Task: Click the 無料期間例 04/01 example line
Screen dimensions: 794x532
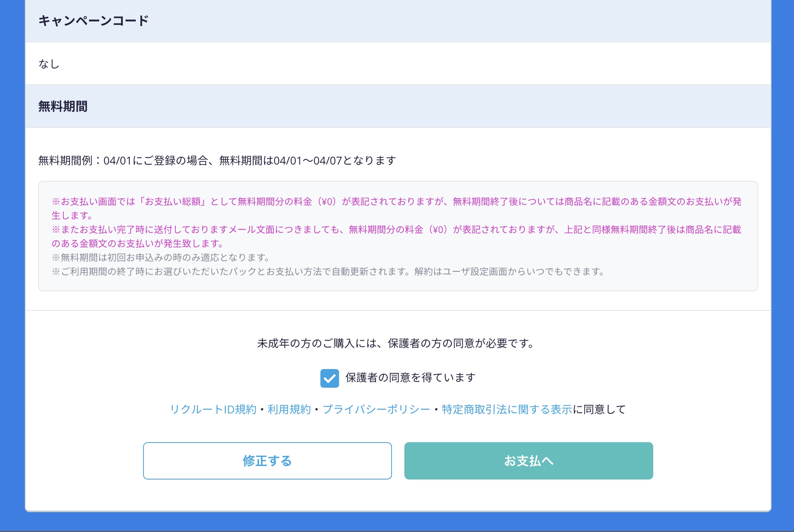Action: (217, 160)
